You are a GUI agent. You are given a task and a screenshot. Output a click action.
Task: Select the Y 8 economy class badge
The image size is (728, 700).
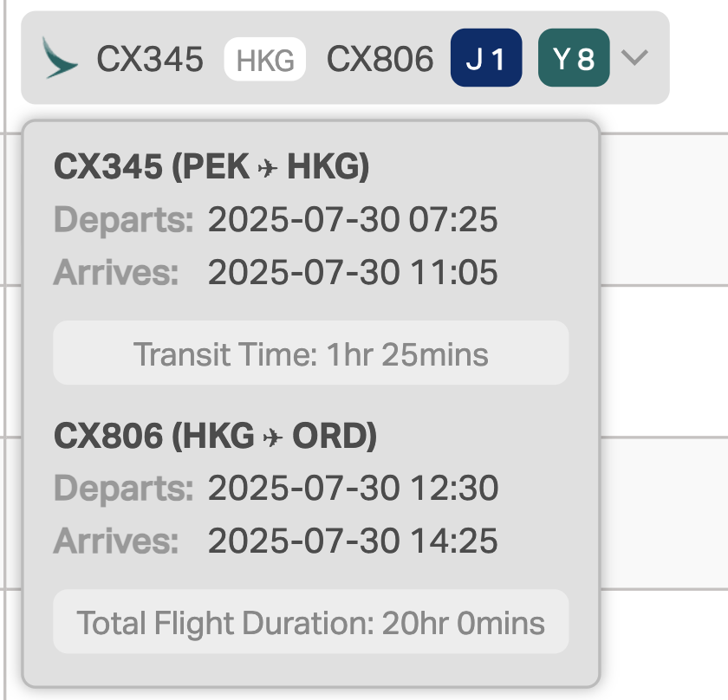pos(574,57)
